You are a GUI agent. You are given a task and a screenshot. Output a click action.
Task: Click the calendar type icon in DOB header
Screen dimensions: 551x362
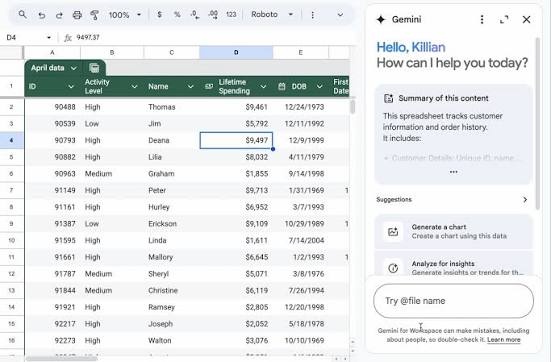(281, 86)
